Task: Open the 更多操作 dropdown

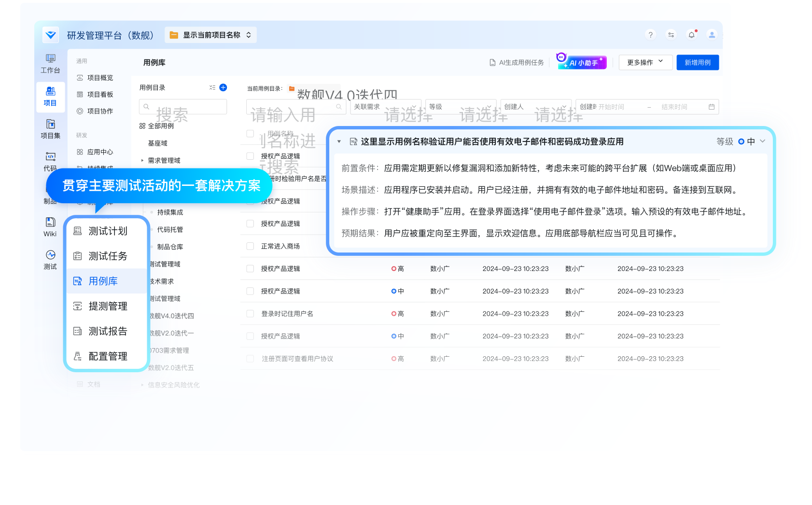Action: coord(645,62)
